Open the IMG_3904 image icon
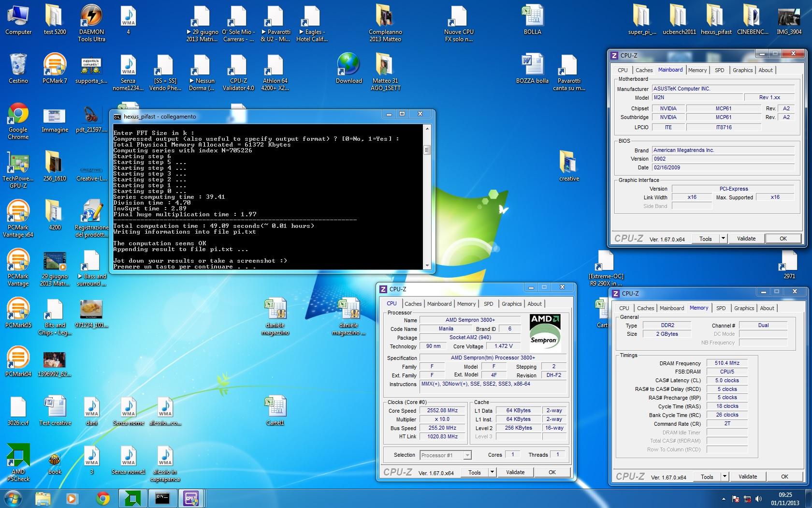 (x=789, y=20)
